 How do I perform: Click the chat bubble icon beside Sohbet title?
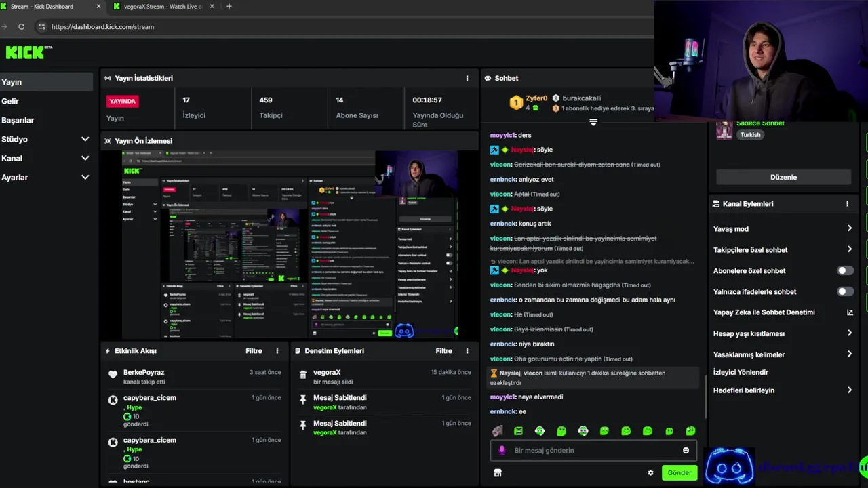point(488,78)
